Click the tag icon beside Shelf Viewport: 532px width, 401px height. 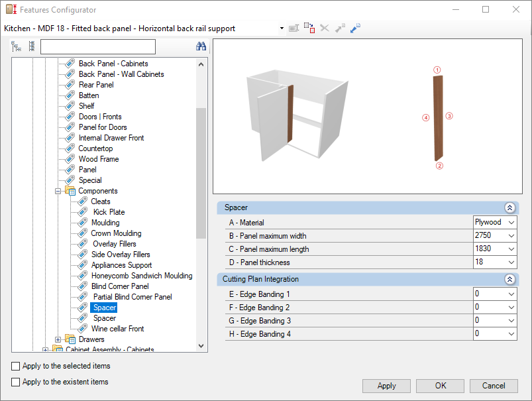click(70, 106)
